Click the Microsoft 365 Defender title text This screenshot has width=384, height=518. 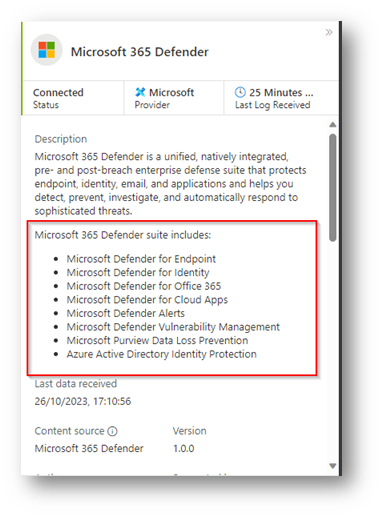140,52
